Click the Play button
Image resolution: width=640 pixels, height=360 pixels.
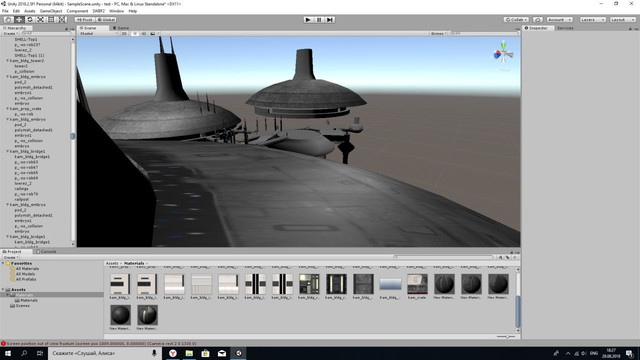(x=308, y=20)
